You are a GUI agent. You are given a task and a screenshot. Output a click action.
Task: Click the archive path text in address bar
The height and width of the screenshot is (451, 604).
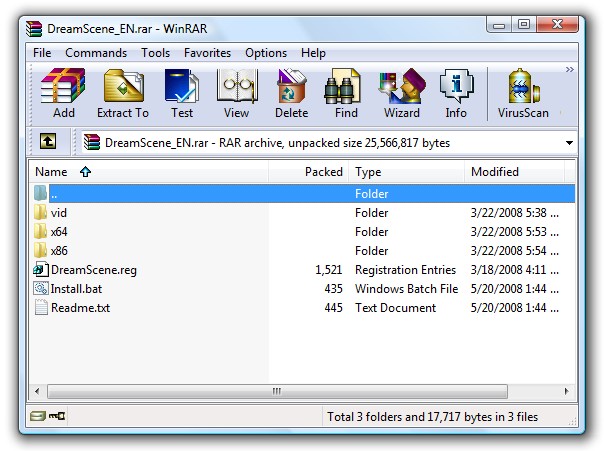(x=277, y=143)
